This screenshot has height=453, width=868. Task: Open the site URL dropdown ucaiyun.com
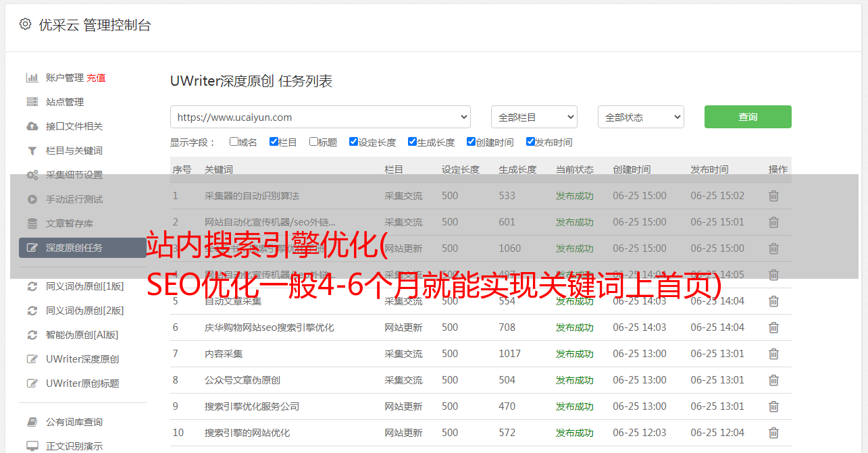tap(320, 117)
